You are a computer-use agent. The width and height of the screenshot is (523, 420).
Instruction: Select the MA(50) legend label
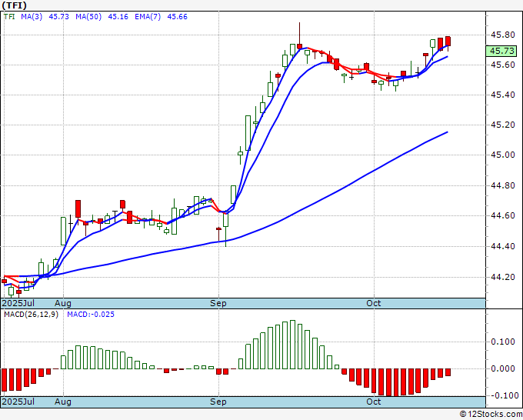88,16
